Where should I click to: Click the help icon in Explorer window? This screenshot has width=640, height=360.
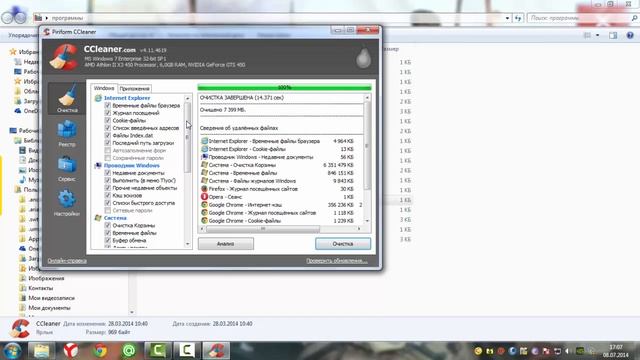[630, 36]
